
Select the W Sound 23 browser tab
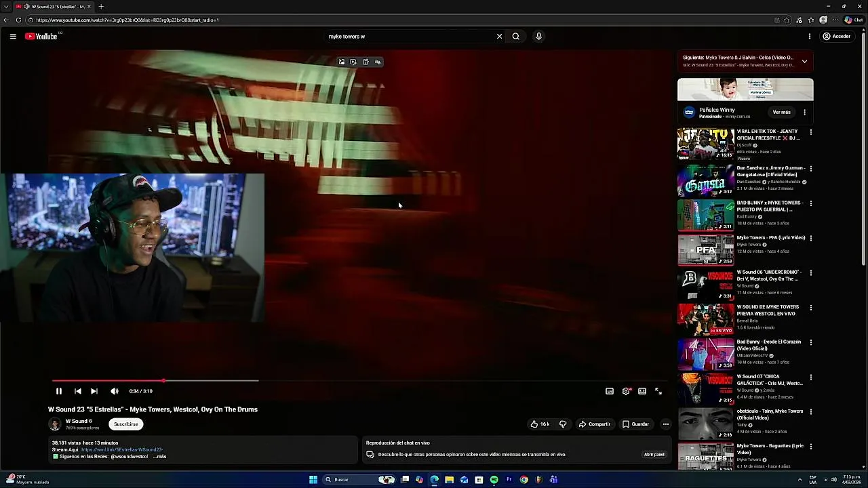pos(54,7)
